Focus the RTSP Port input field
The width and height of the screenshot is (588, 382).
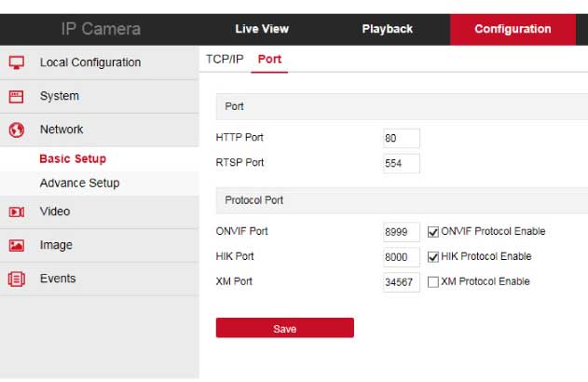[x=401, y=163]
